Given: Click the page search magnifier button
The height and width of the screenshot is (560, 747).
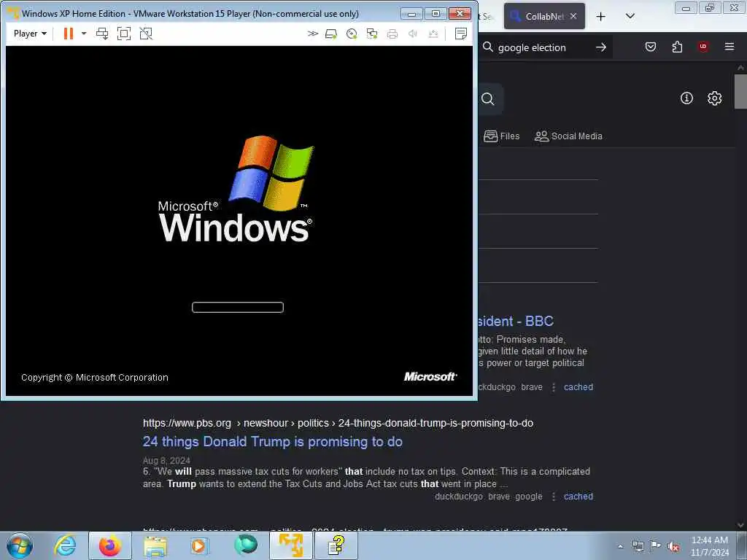Looking at the screenshot, I should (488, 98).
